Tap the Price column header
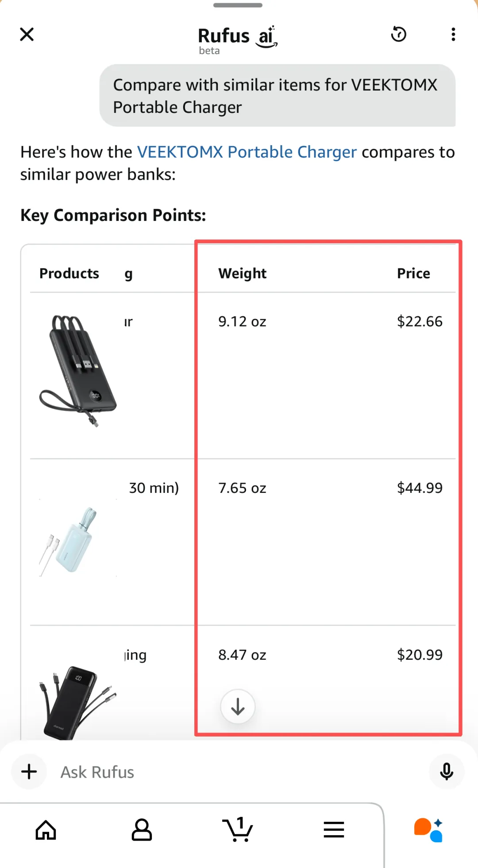Viewport: 478px width, 868px height. coord(413,274)
